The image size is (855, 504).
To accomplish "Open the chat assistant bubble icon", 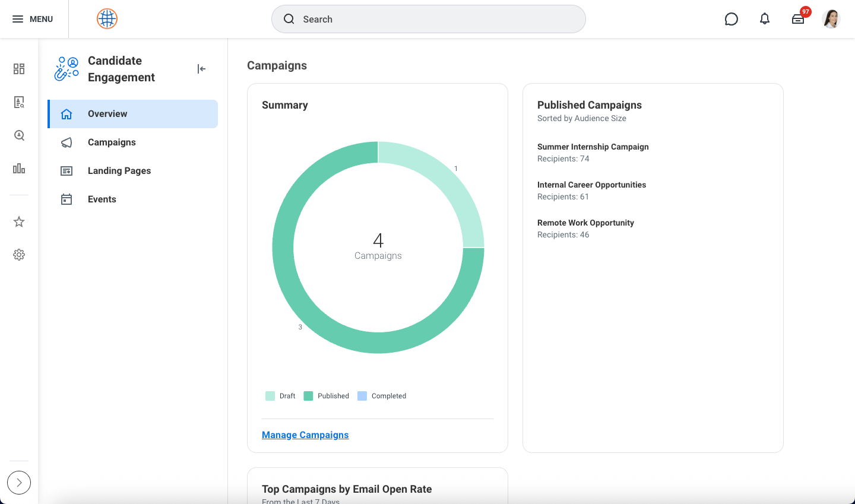I will (x=731, y=19).
